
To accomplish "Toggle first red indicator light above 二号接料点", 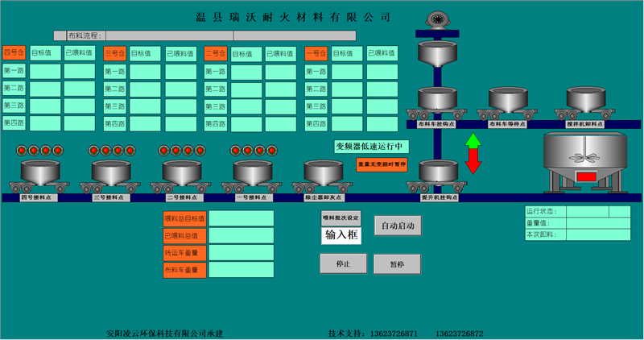I will (163, 150).
